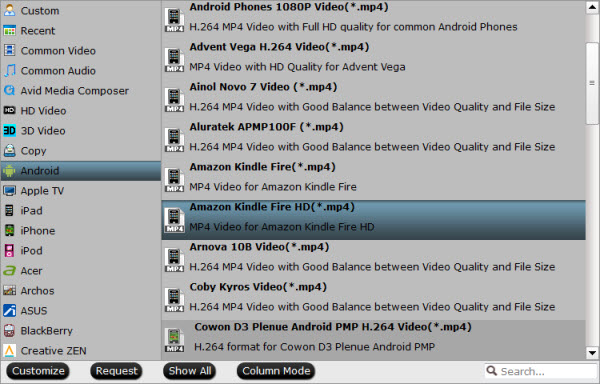Click the magnifier icon in search box
This screenshot has height=384, width=600.
(x=492, y=370)
